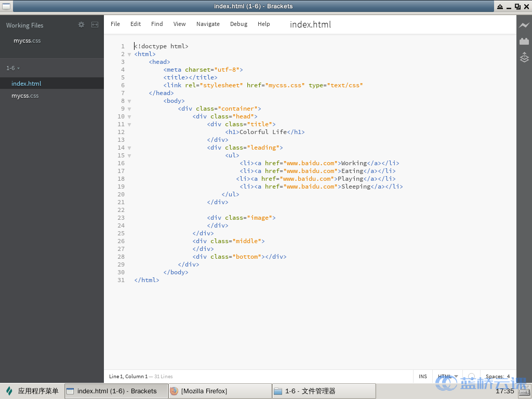Open mycss.css under Working Files
This screenshot has width=532, height=399.
pos(27,41)
